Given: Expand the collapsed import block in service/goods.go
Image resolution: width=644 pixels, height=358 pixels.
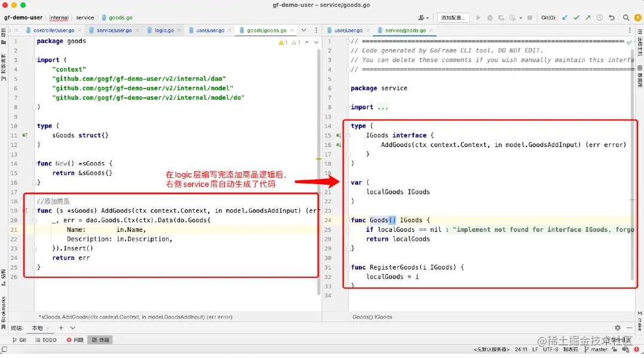Looking at the screenshot, I should pos(383,107).
